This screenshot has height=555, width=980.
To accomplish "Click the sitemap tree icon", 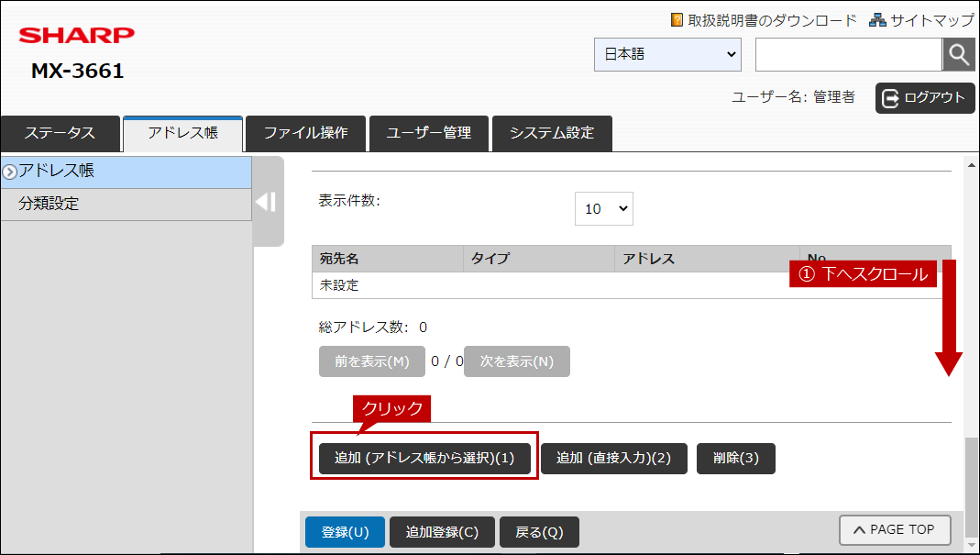I will [x=877, y=20].
